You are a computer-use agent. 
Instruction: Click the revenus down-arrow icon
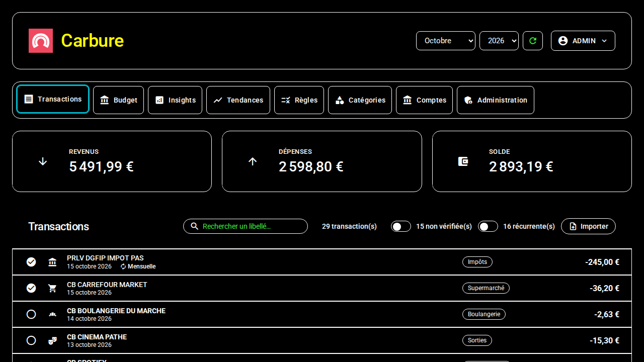click(x=43, y=161)
